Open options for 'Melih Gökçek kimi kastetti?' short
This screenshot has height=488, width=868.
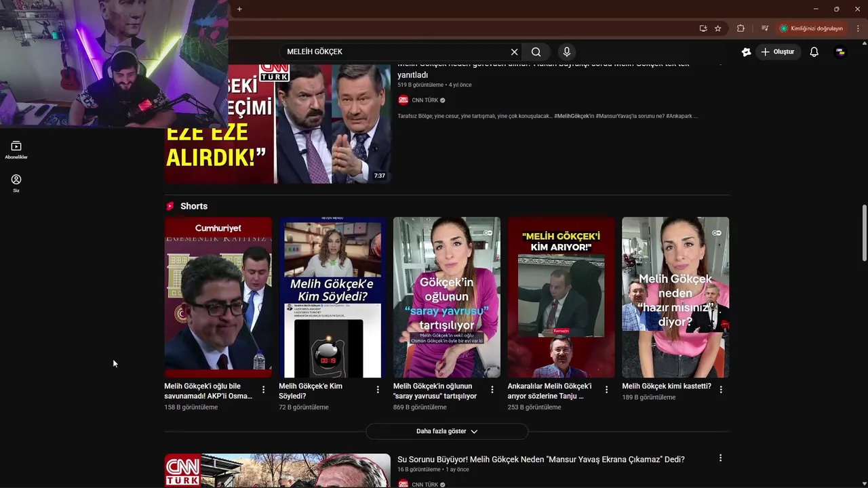click(x=721, y=390)
